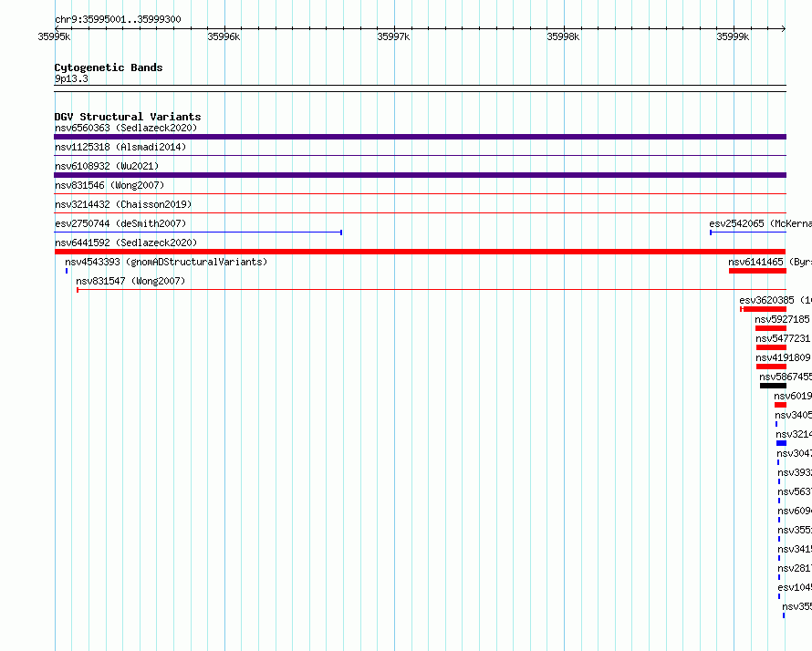
Task: Click the Cytogenetic Bands track title
Action: (109, 67)
